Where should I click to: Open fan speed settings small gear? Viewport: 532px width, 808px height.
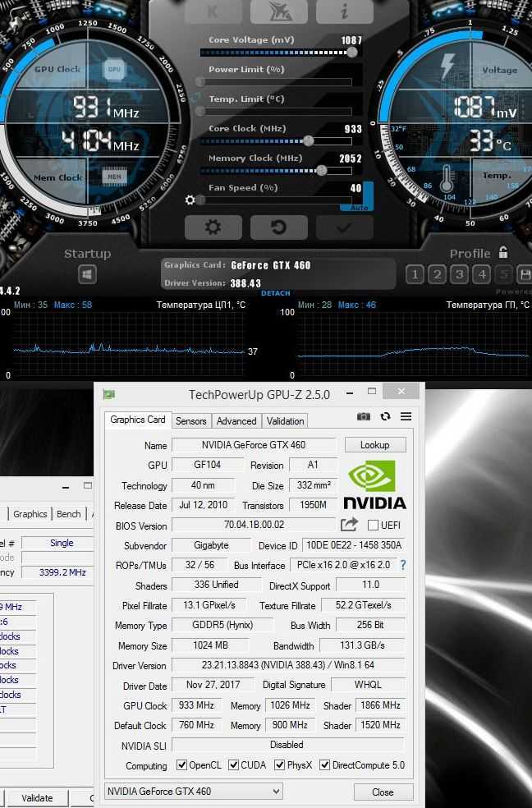[x=190, y=200]
